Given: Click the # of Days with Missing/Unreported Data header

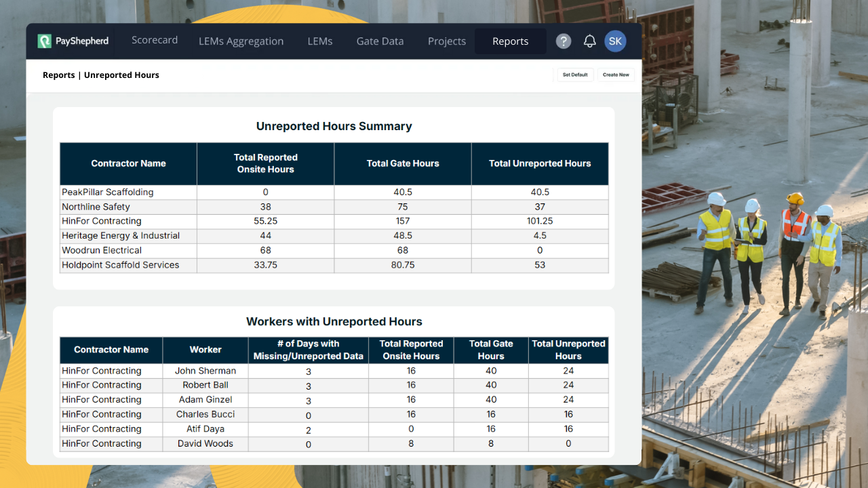Looking at the screenshot, I should (x=309, y=350).
